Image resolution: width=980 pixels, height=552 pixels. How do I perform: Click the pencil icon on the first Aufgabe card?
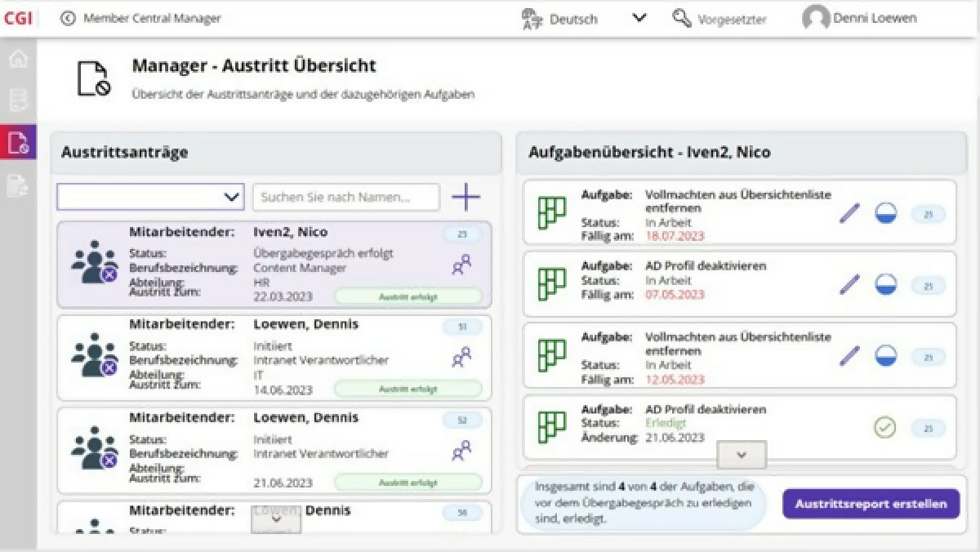[849, 212]
